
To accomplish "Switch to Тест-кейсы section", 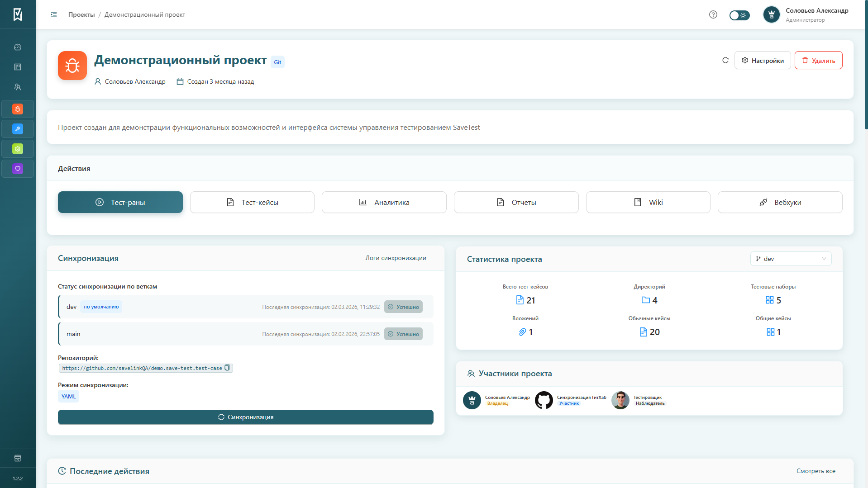I will [x=252, y=202].
